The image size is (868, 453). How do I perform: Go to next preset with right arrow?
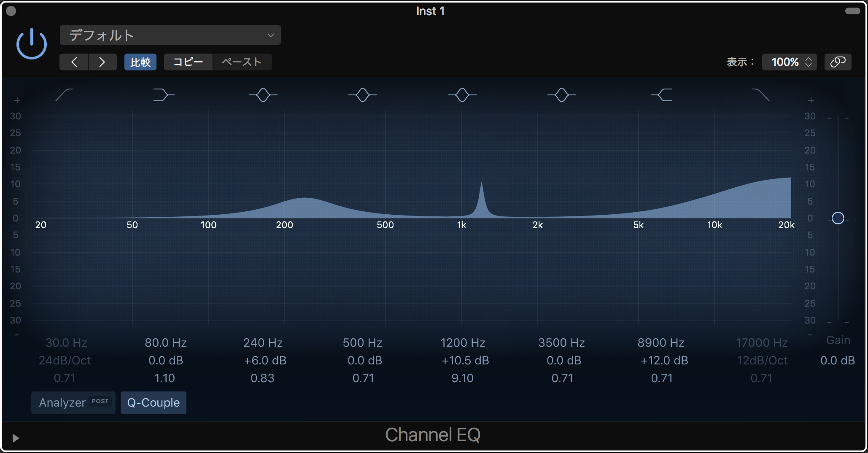102,62
